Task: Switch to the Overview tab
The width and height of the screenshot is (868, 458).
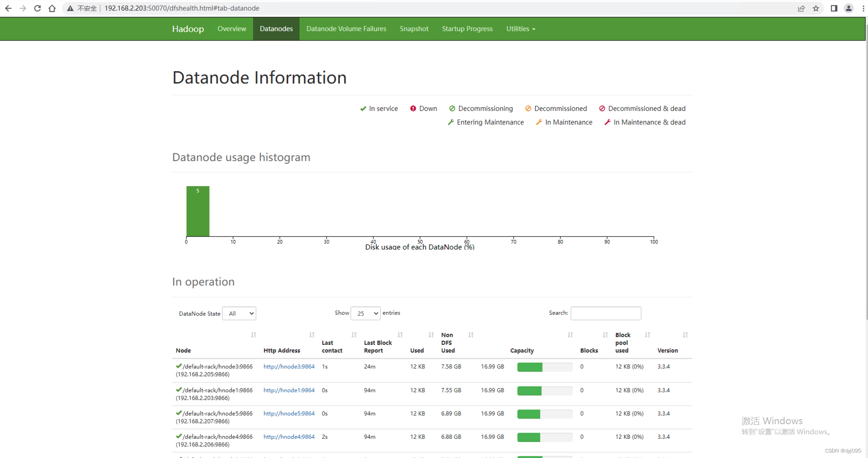Action: tap(232, 29)
